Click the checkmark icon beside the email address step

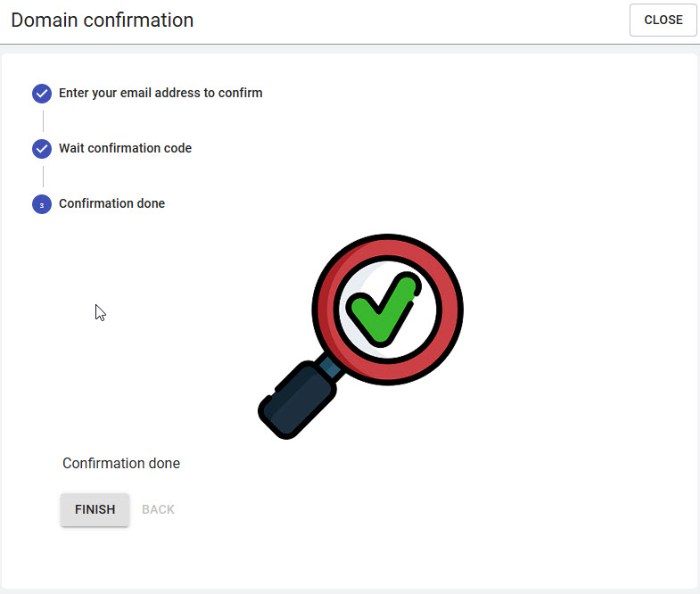[x=42, y=94]
